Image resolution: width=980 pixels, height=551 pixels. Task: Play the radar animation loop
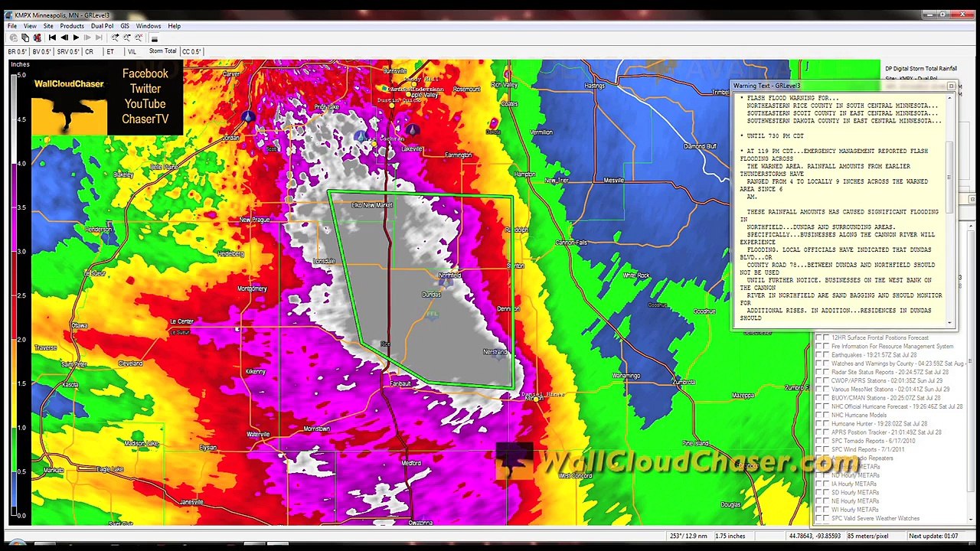pyautogui.click(x=76, y=37)
